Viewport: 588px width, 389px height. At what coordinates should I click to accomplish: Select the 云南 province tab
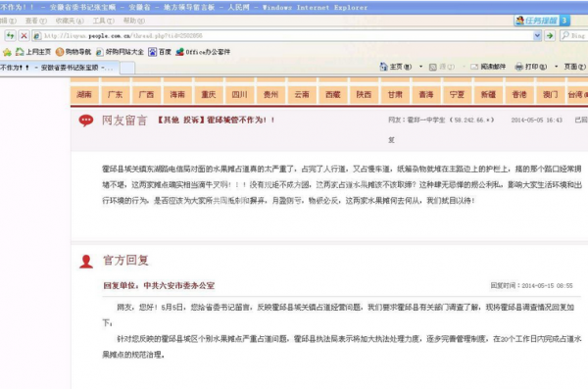(302, 94)
